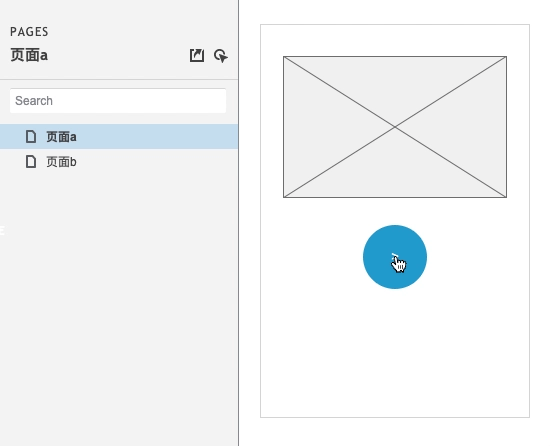Click the center where placeholder diagonals cross

(395, 127)
